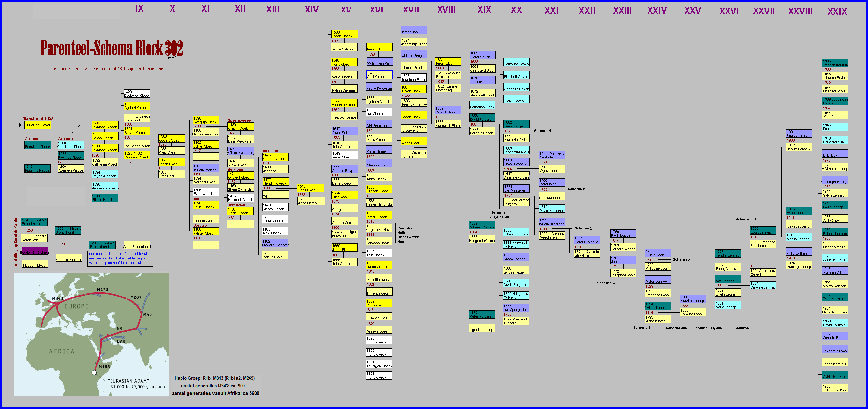Select the 1512 Claes Cloeck box
Image resolution: width=868 pixels, height=409 pixels.
(x=310, y=188)
